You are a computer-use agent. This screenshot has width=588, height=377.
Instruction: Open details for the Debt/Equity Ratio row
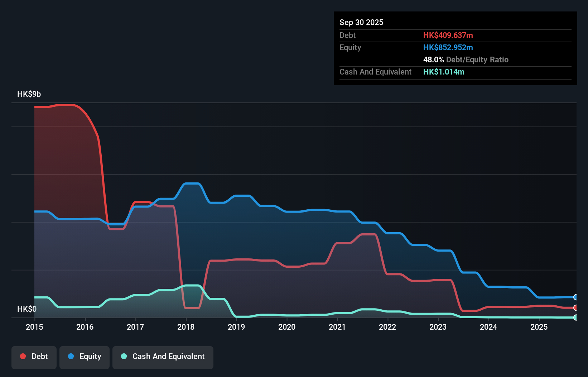(466, 59)
